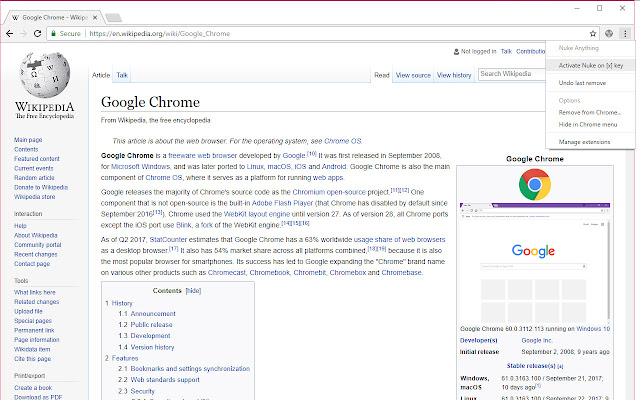Click the Search Wikipedia field

click(512, 74)
